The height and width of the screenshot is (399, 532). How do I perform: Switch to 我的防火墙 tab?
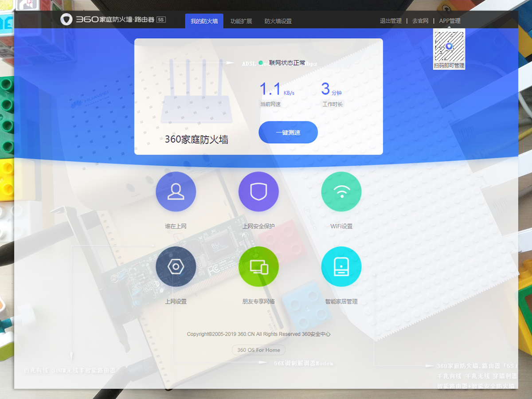[204, 21]
